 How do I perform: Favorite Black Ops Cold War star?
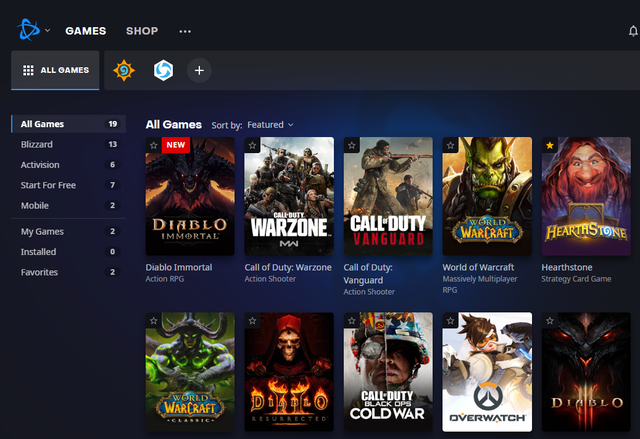[351, 321]
